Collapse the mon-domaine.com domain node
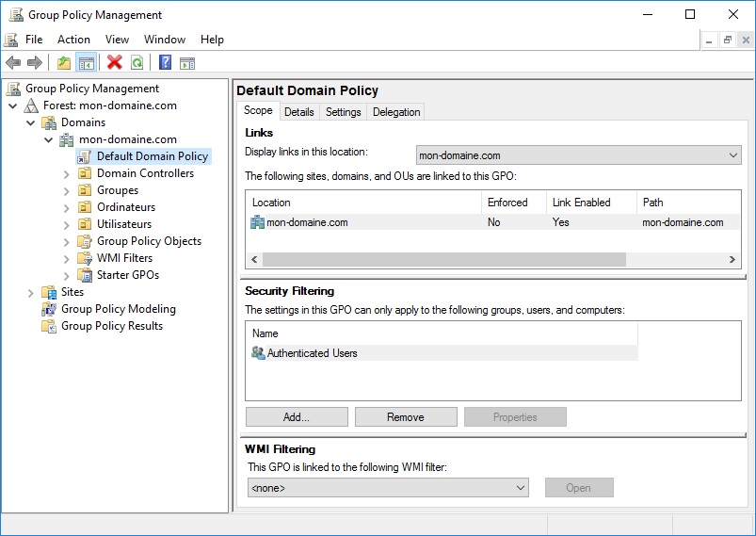Viewport: 756px width, 536px height. (x=49, y=140)
